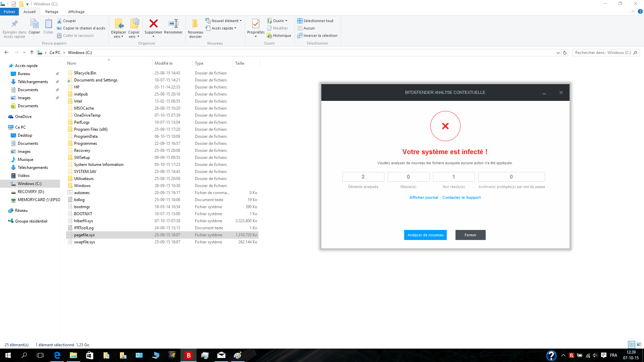Click Couper scissors icon
The width and height of the screenshot is (644, 362).
pos(59,21)
